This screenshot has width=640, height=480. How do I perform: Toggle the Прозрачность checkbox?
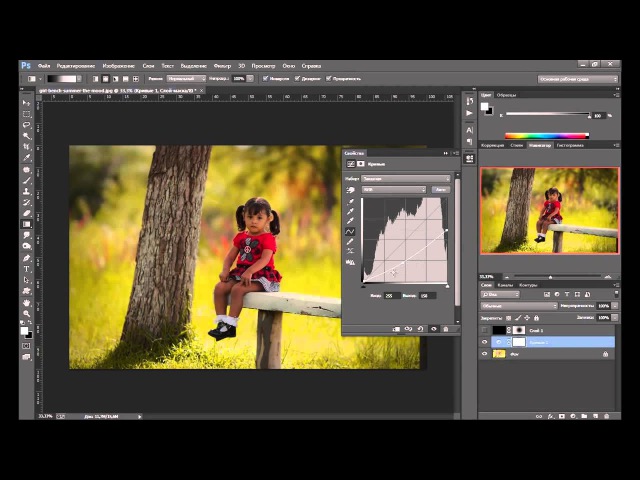pos(329,78)
